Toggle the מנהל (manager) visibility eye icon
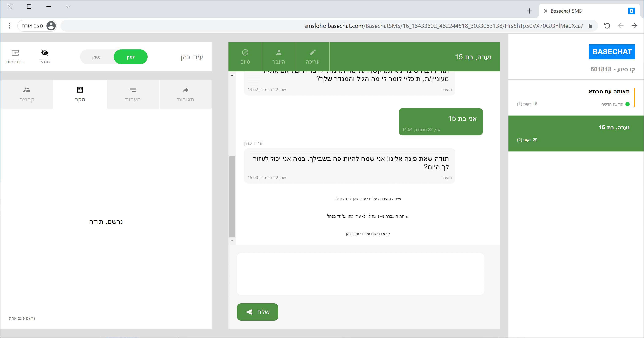 45,53
